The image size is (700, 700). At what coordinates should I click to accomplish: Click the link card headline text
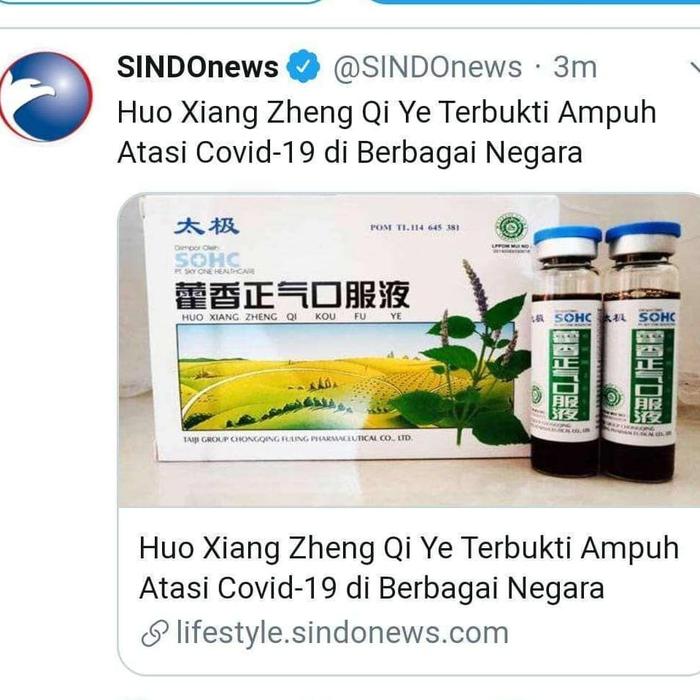409,568
